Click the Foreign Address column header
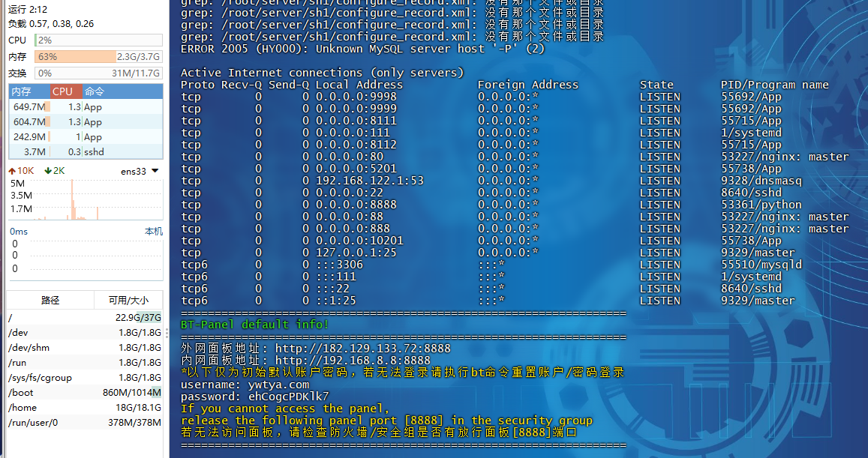868x458 pixels. tap(527, 85)
